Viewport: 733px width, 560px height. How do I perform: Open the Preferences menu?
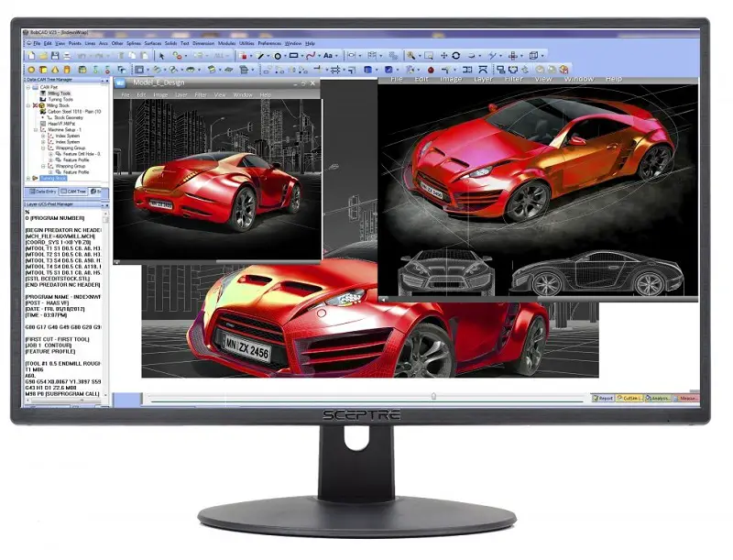269,43
